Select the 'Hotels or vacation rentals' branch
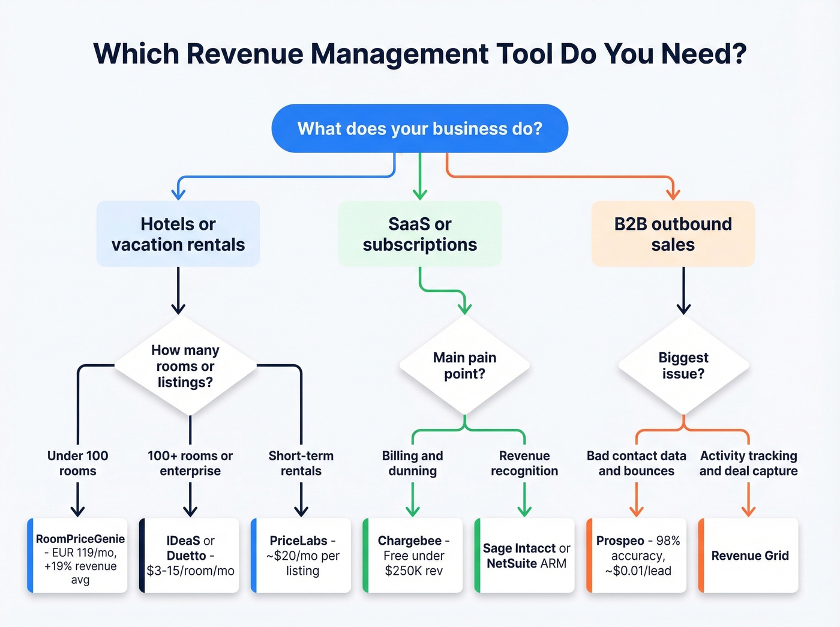The height and width of the screenshot is (627, 840). coord(178,234)
